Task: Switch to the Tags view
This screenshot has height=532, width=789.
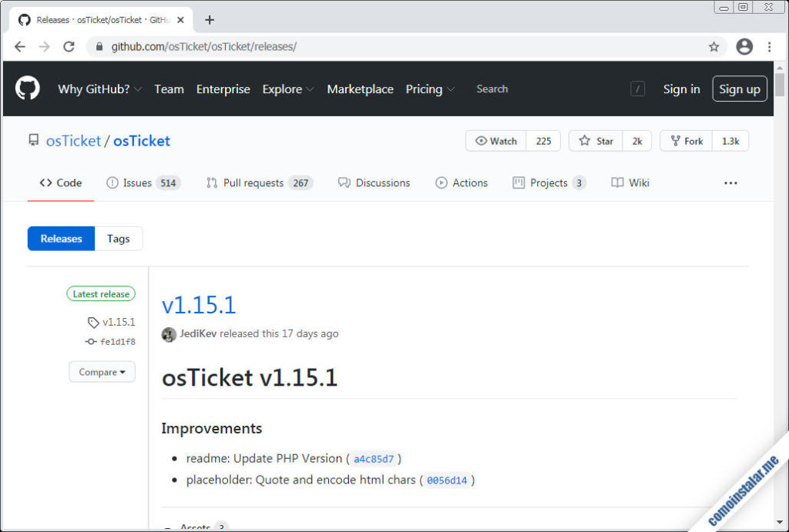Action: pyautogui.click(x=118, y=239)
